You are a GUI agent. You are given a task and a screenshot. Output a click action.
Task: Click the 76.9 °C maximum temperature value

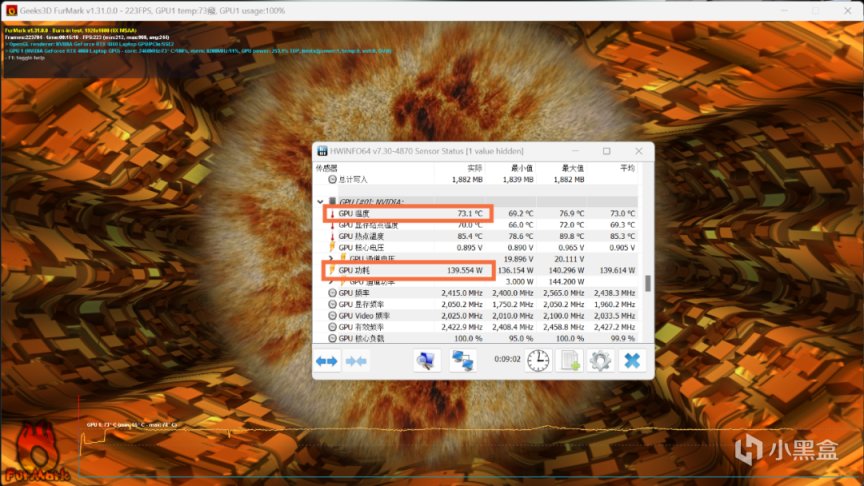click(570, 213)
